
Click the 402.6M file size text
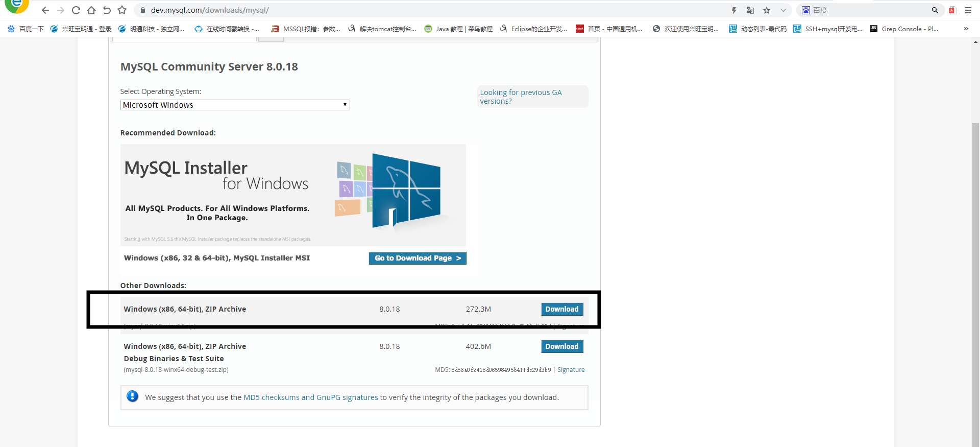pos(478,346)
